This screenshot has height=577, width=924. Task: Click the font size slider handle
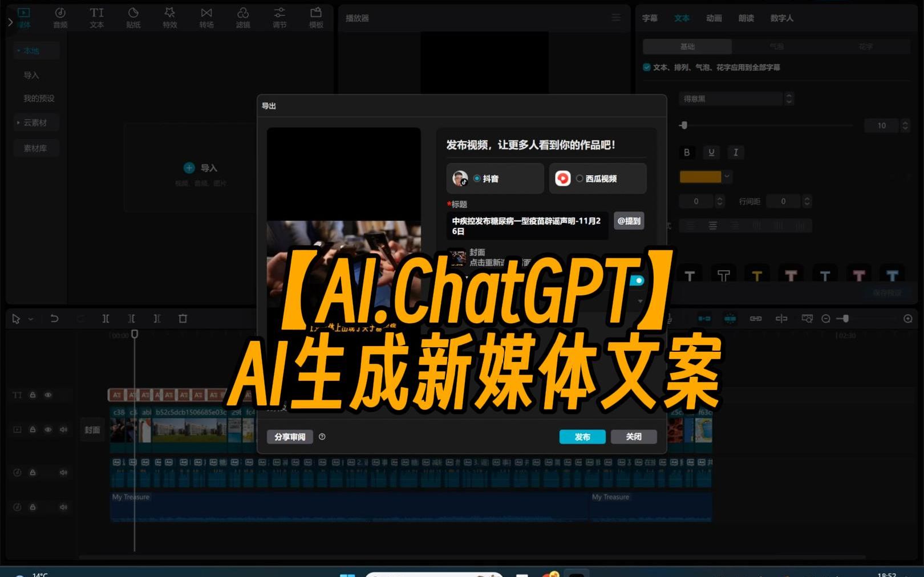click(684, 125)
